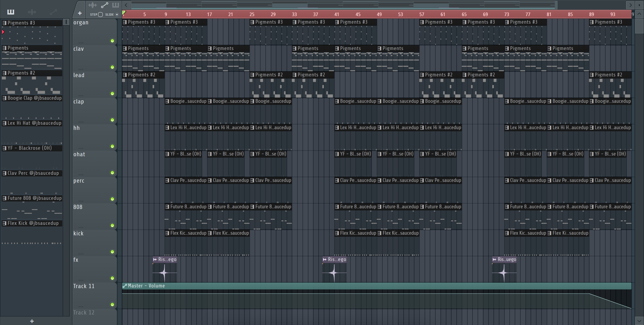The image size is (644, 325).
Task: Mute the fx track
Action: point(112,278)
